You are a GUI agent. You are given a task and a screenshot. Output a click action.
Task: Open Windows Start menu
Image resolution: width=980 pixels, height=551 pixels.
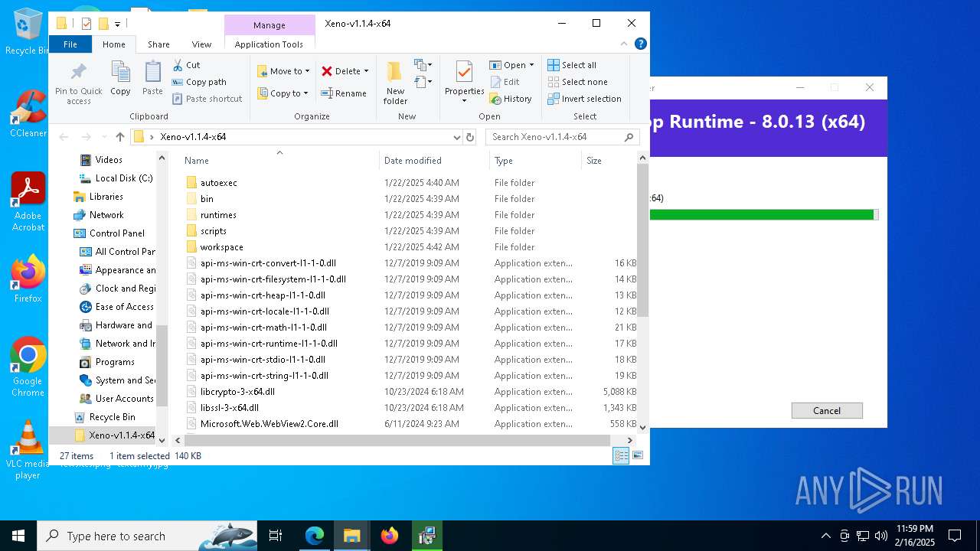[18, 536]
